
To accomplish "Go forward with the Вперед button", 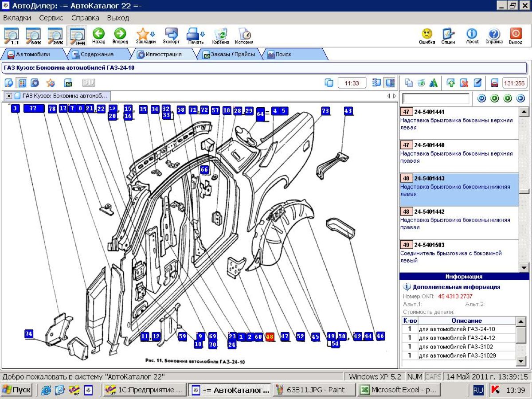I will pyautogui.click(x=120, y=36).
